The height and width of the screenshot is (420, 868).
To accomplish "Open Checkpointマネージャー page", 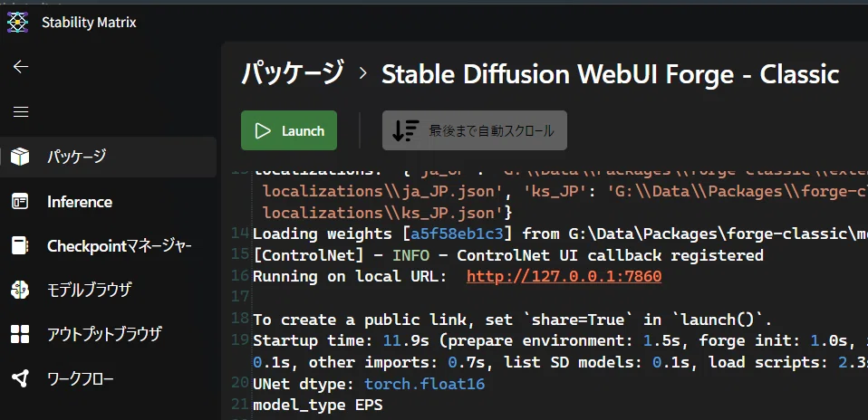I will [x=108, y=246].
